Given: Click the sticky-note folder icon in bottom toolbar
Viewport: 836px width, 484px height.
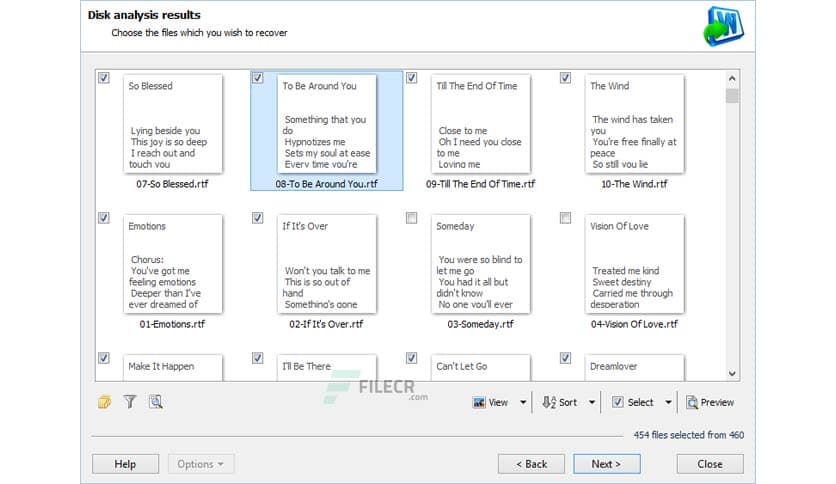Looking at the screenshot, I should 104,402.
